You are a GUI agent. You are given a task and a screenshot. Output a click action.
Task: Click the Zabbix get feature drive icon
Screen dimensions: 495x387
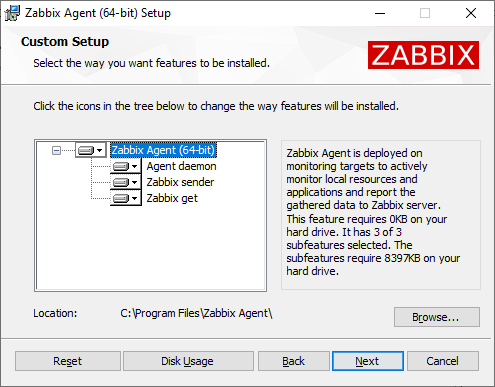tap(121, 198)
